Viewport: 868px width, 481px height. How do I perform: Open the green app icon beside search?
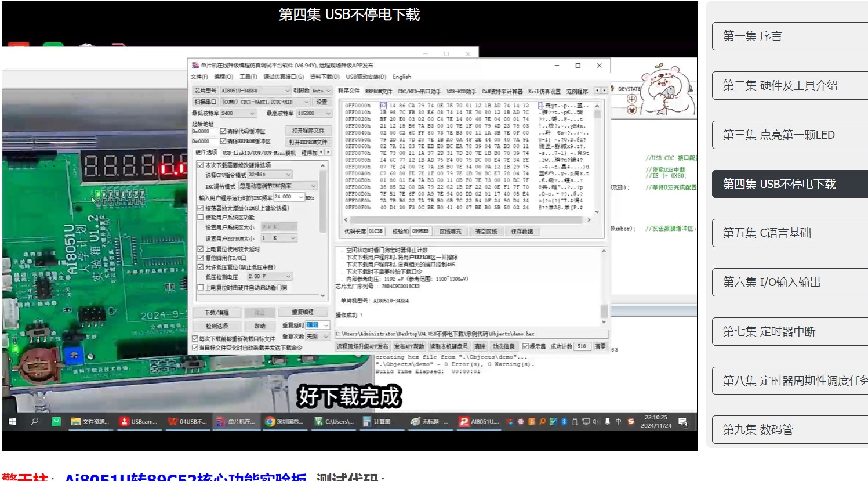click(x=56, y=422)
